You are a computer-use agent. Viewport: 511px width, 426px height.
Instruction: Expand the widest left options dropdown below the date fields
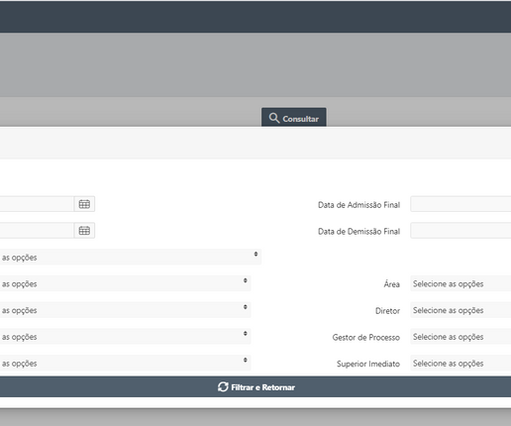coord(131,257)
